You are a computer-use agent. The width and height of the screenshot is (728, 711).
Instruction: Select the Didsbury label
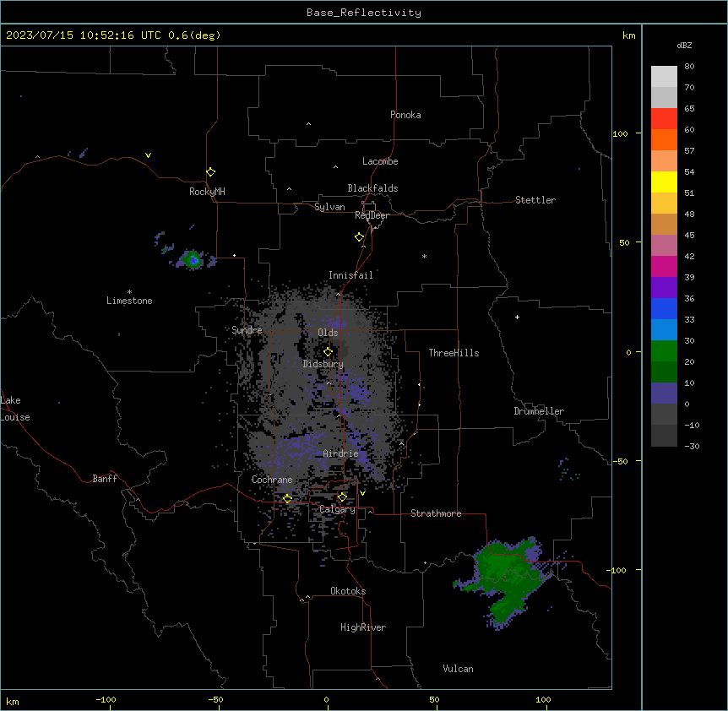tap(323, 364)
